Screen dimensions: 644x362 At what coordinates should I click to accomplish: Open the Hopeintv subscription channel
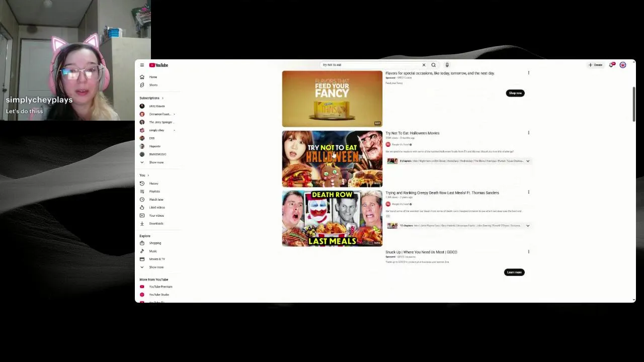pos(154,146)
